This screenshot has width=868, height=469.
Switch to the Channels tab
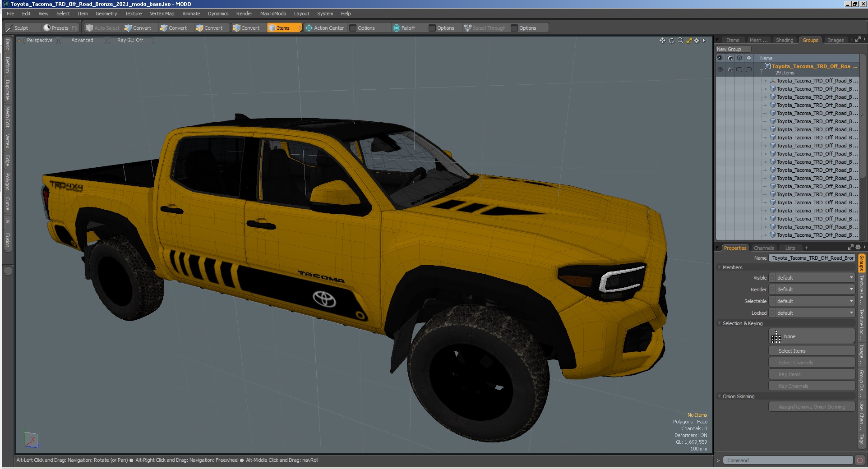click(x=764, y=248)
